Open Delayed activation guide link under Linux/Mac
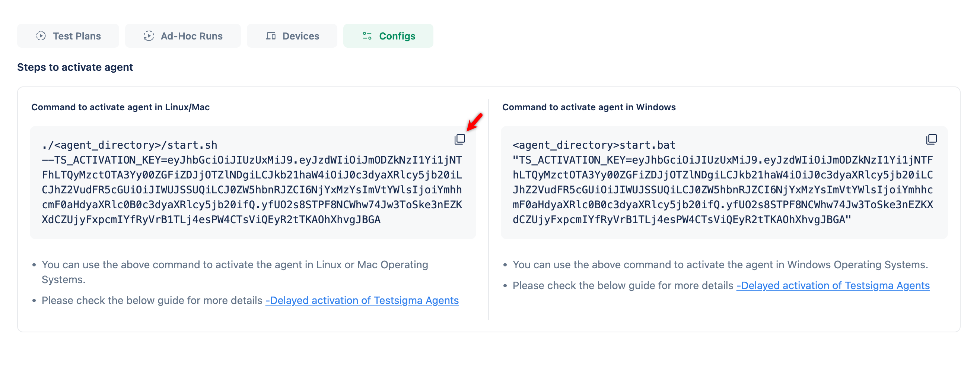Viewport: 980px width, 386px height. tap(362, 300)
